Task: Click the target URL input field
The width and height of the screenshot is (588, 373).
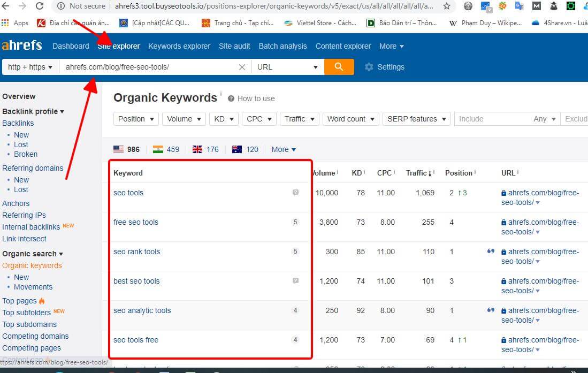Action: pyautogui.click(x=149, y=67)
